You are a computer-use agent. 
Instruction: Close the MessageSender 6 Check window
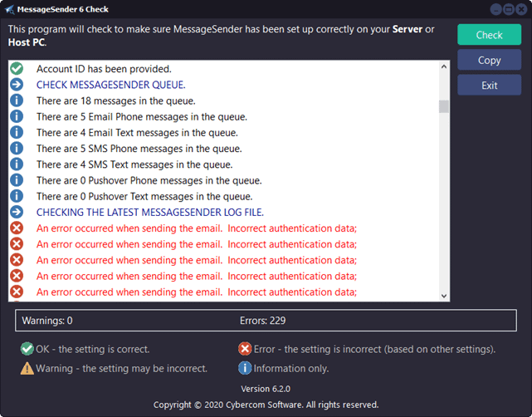coord(521,9)
